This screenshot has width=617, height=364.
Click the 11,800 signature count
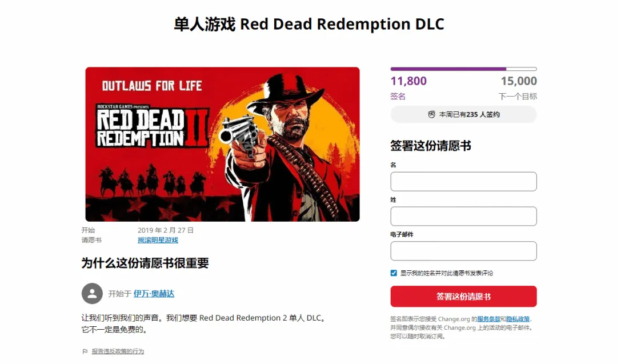(x=408, y=81)
